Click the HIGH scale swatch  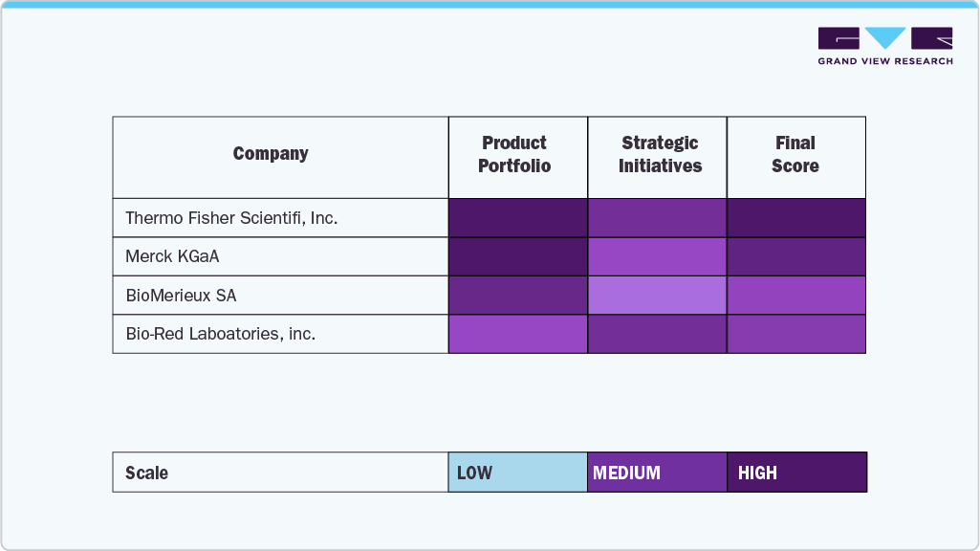(x=796, y=473)
